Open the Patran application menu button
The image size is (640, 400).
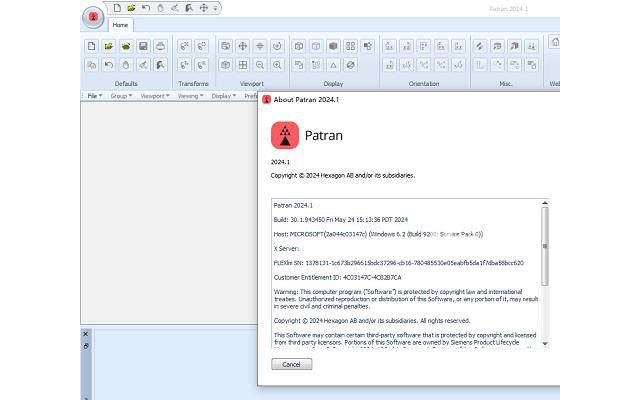93,18
